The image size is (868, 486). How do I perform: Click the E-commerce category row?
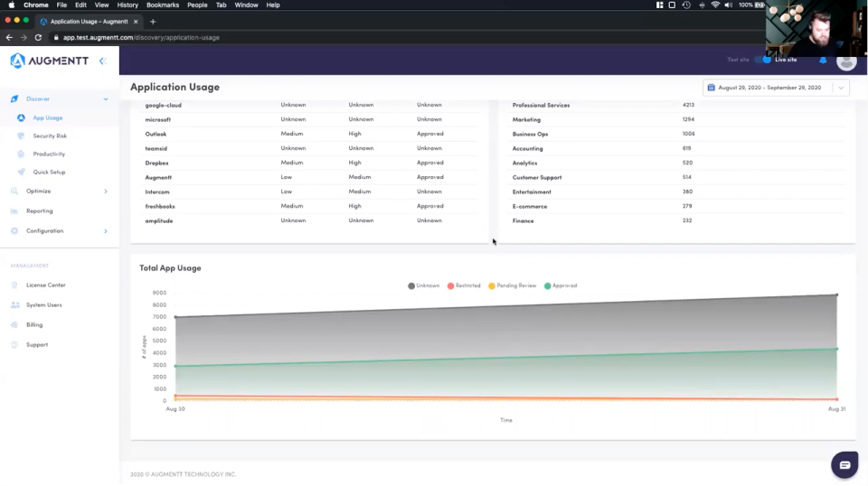pos(678,206)
